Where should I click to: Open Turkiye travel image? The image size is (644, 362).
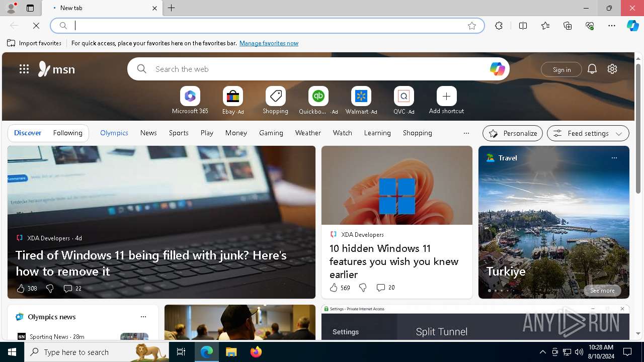click(553, 221)
